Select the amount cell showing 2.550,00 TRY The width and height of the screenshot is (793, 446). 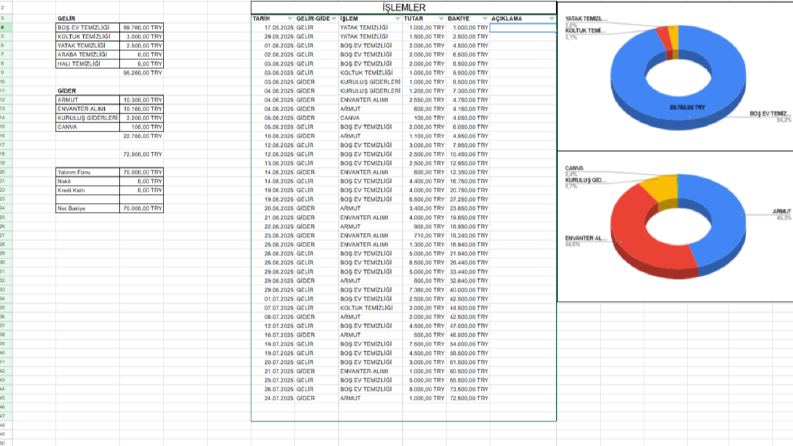click(424, 100)
